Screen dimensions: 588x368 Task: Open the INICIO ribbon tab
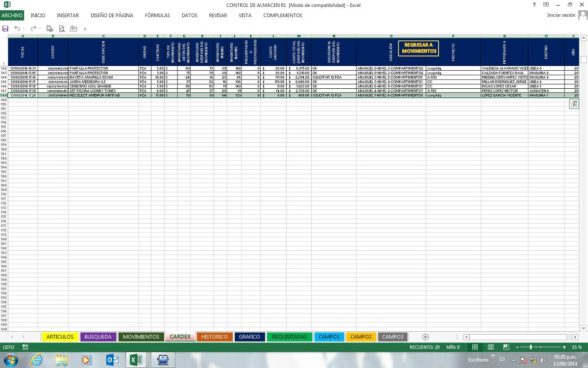tap(38, 15)
